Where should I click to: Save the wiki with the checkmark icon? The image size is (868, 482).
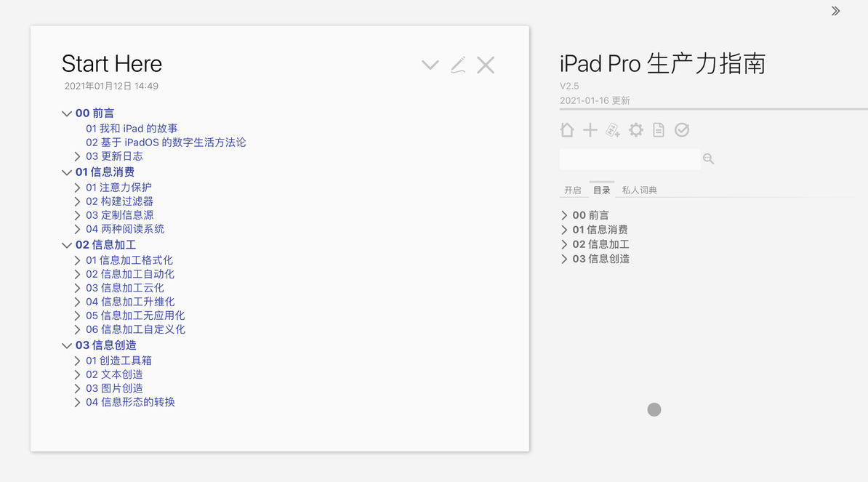[682, 130]
